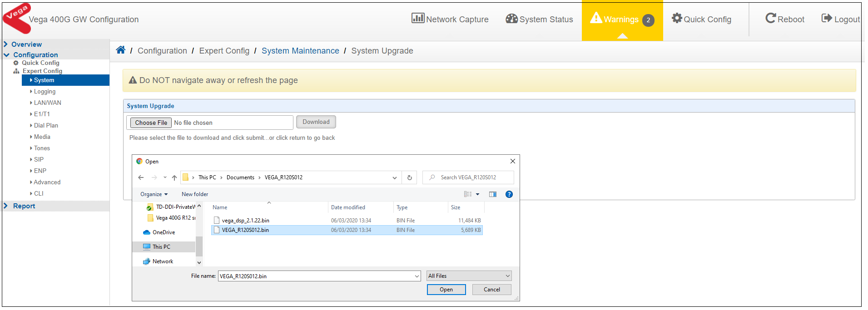Open the Warnings tab showing 2 warnings
This screenshot has width=868, height=310.
(x=622, y=20)
